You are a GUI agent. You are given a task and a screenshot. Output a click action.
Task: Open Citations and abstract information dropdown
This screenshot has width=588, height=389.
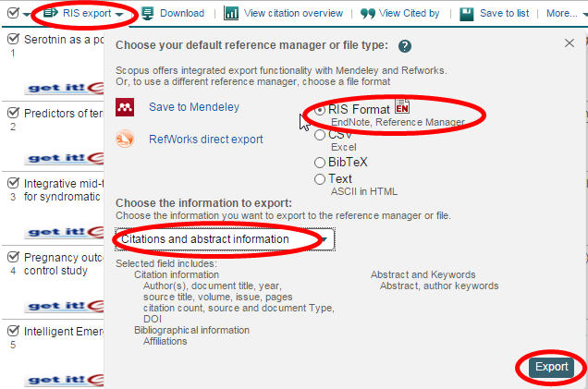click(225, 239)
